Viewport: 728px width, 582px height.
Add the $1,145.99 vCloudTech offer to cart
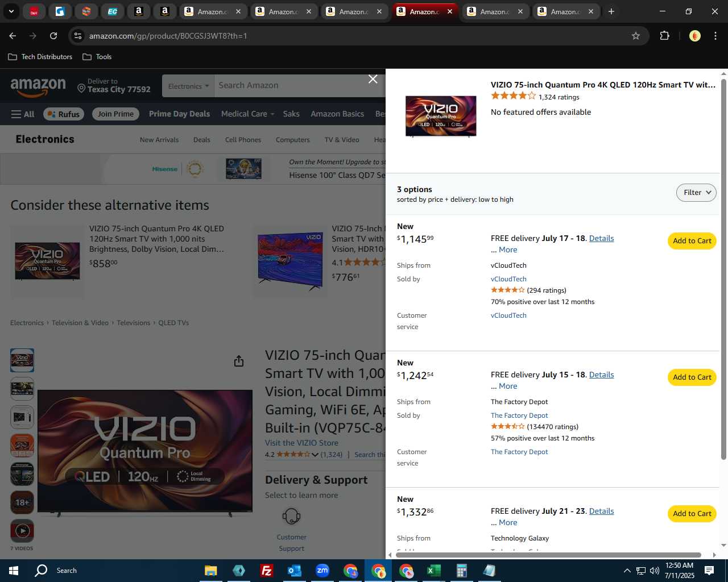pyautogui.click(x=692, y=241)
